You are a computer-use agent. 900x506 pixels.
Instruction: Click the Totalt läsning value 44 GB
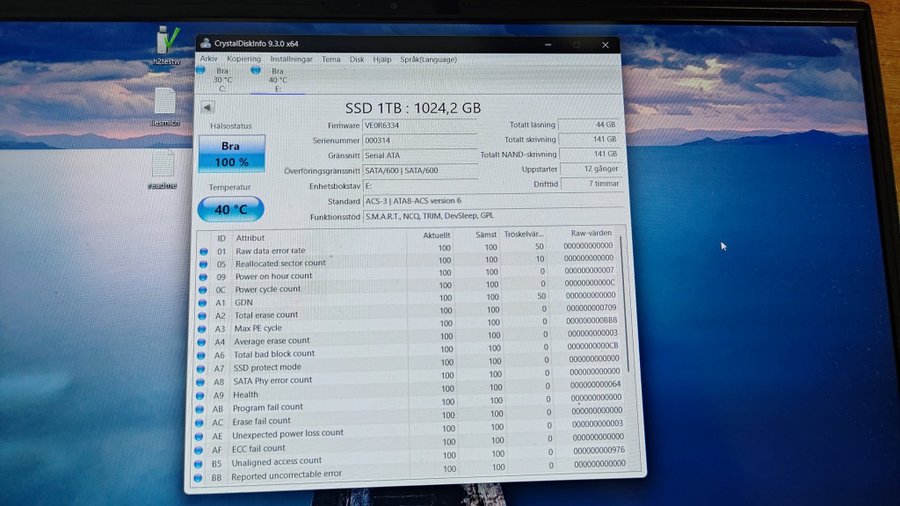tap(588, 124)
